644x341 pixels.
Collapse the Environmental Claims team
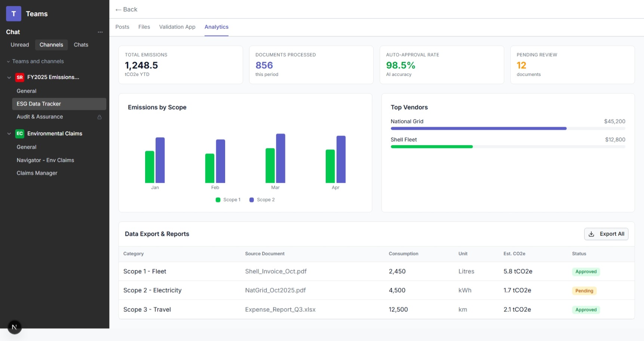coord(8,133)
